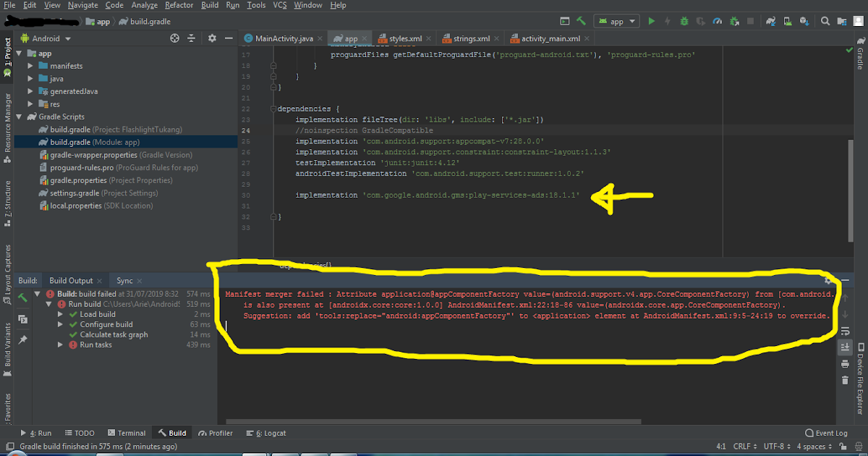Image resolution: width=868 pixels, height=456 pixels.
Task: Open Search Everywhere with the magnifier icon
Action: coord(825,21)
